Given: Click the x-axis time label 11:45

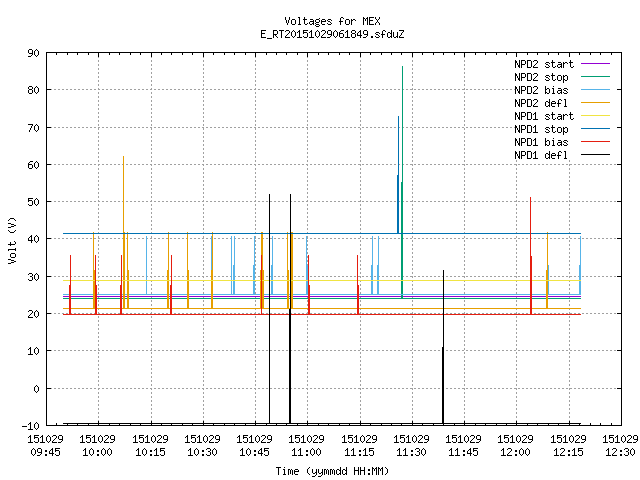Looking at the screenshot, I should tap(463, 452).
